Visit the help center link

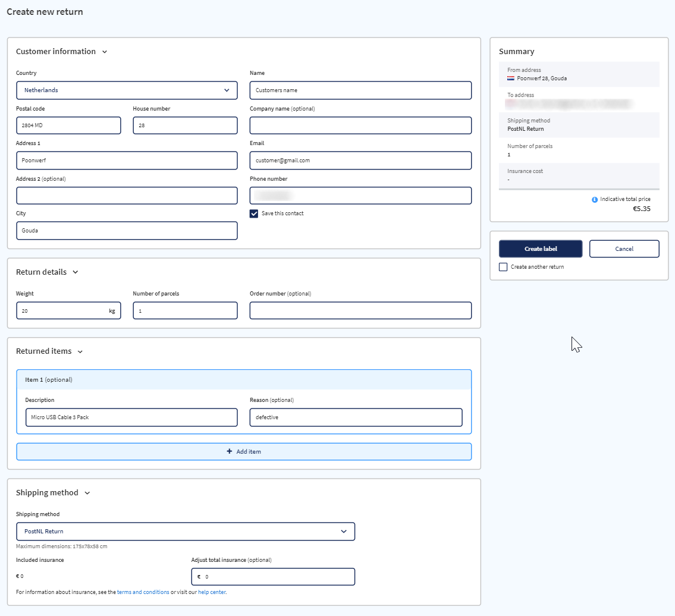[x=211, y=592]
